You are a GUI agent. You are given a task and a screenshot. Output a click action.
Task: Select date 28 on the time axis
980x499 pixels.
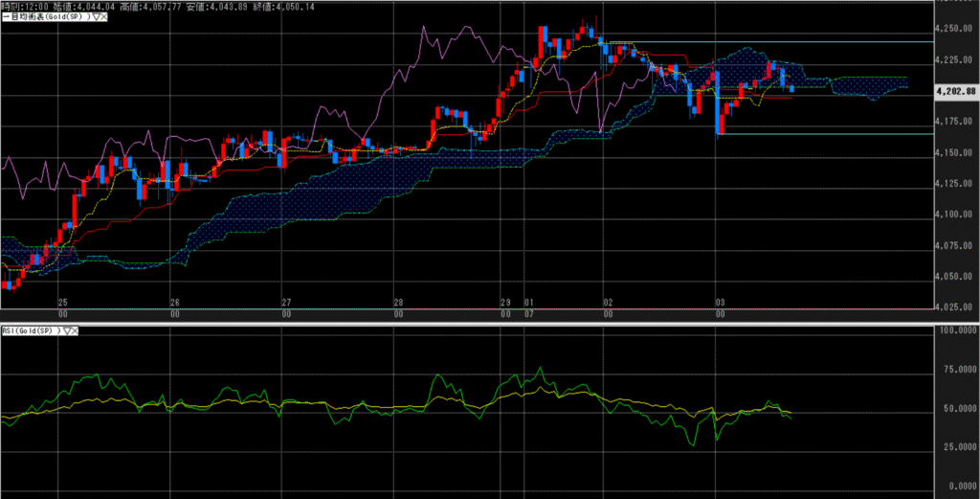pos(397,302)
